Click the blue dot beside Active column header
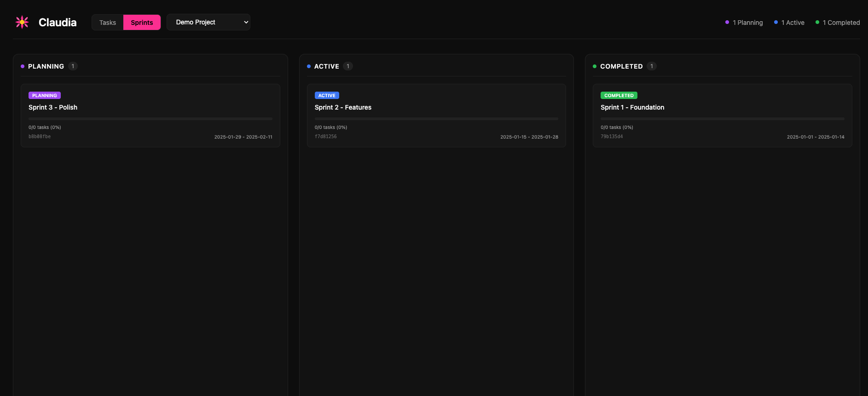Image resolution: width=868 pixels, height=396 pixels. 309,66
